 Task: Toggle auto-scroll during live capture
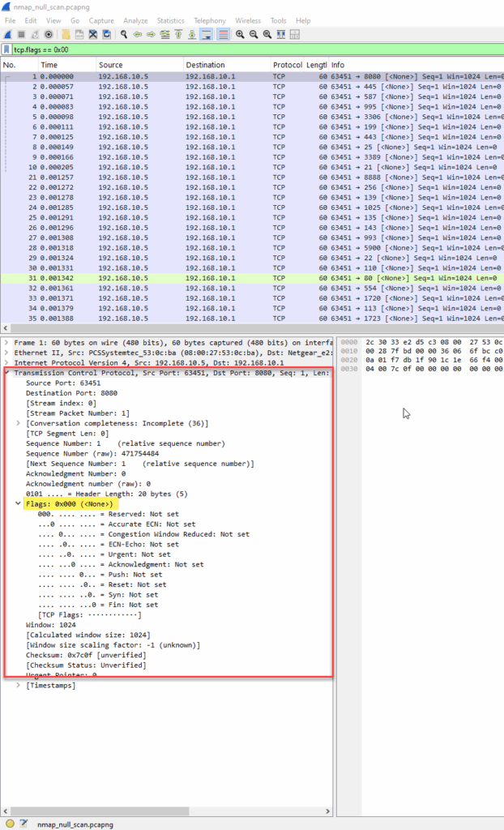207,34
